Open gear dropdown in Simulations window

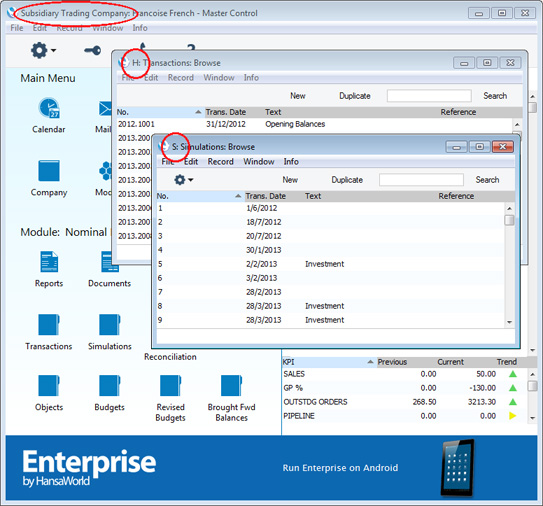(184, 180)
